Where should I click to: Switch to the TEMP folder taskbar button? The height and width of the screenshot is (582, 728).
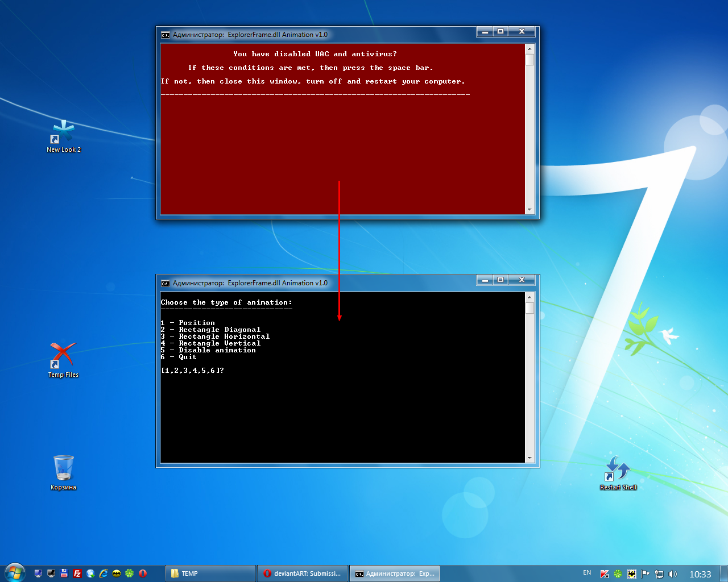click(210, 573)
